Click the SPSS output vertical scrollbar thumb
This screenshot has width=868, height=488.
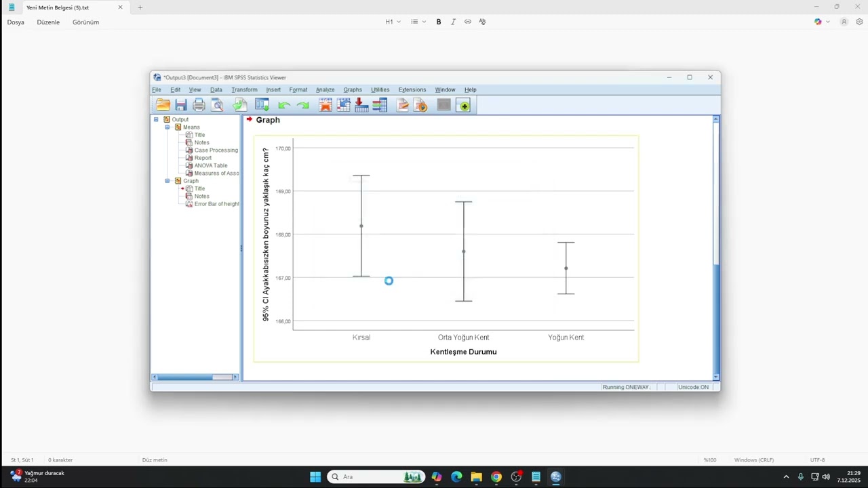click(715, 319)
